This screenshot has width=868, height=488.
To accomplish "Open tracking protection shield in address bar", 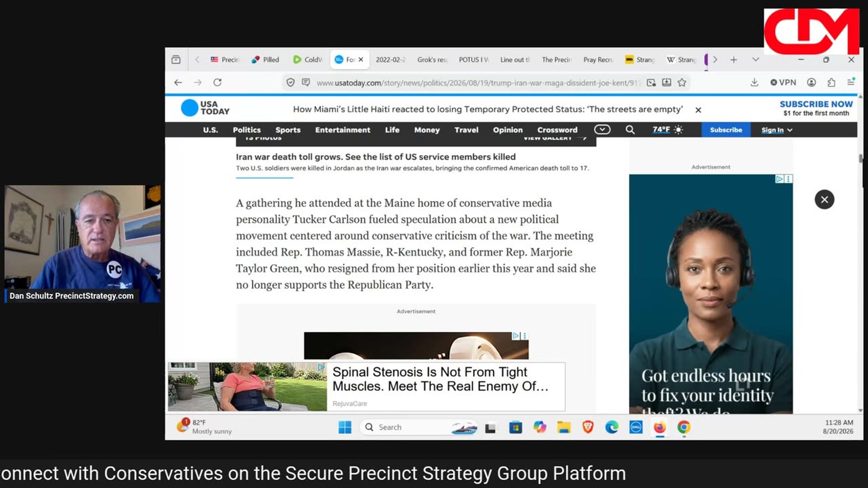I will pos(291,82).
